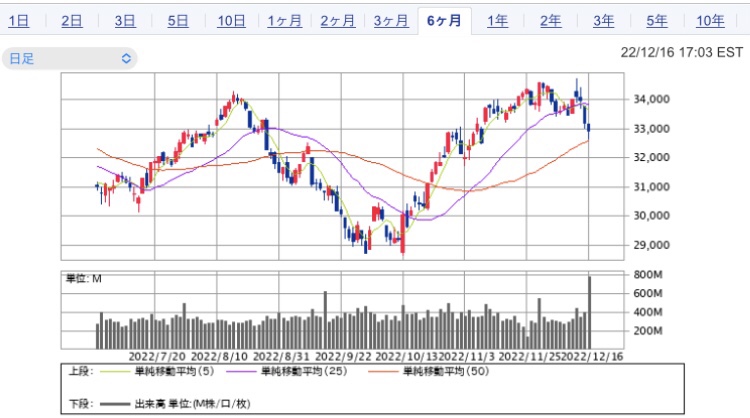
Task: Select the 1日 time range tab
Action: tap(19, 21)
